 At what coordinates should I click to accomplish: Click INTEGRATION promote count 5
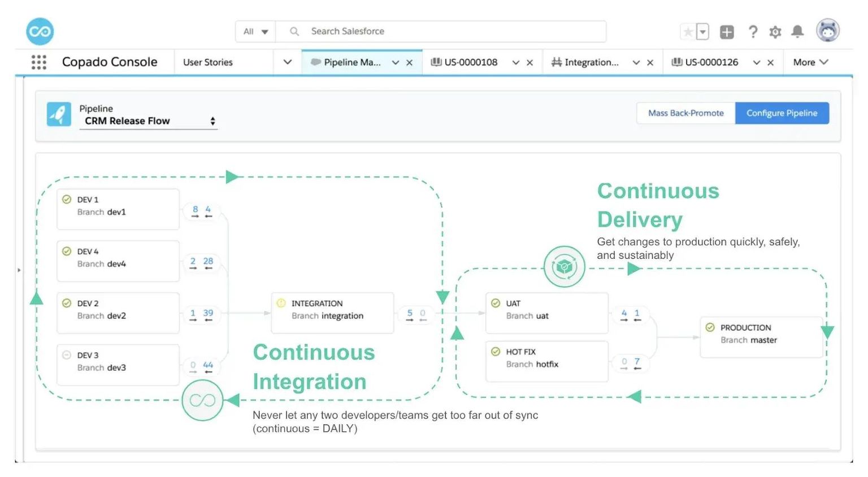[x=410, y=315]
